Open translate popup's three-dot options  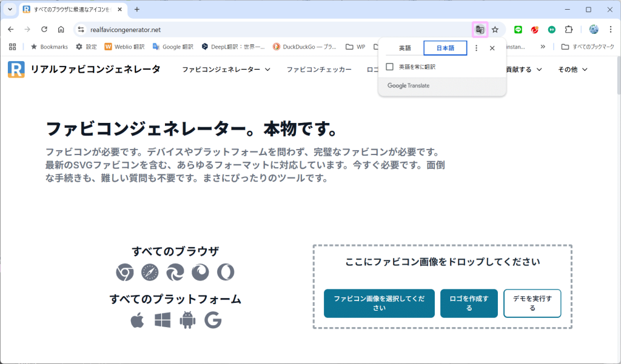pos(476,48)
